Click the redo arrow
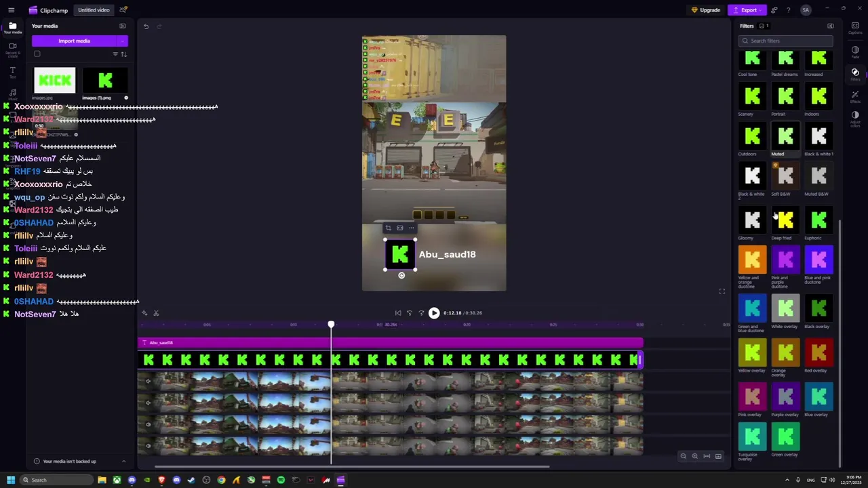The image size is (868, 488). click(159, 26)
